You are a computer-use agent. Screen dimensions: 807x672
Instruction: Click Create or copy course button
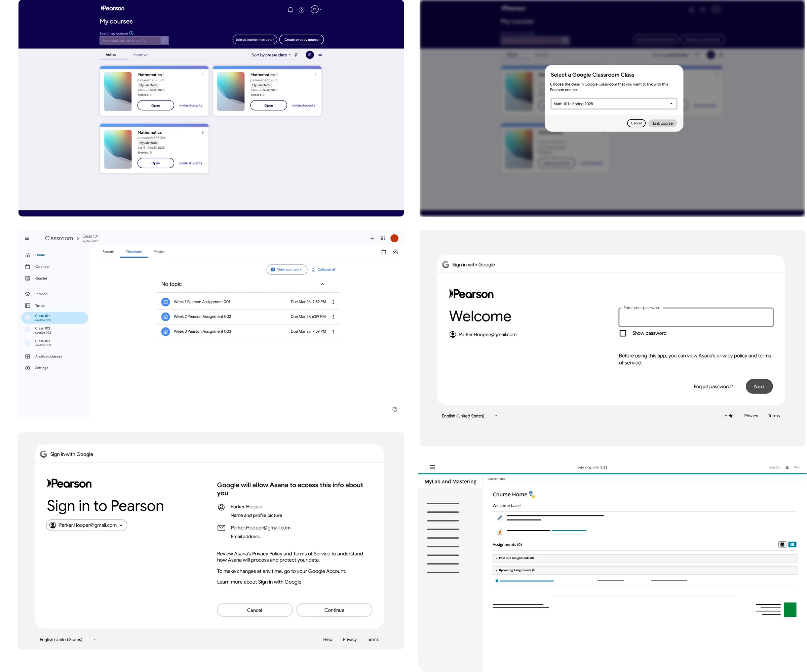[x=301, y=40]
